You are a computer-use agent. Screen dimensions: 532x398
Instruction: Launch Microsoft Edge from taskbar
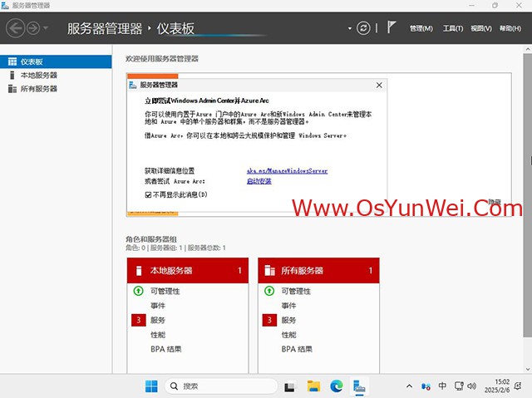tap(336, 386)
